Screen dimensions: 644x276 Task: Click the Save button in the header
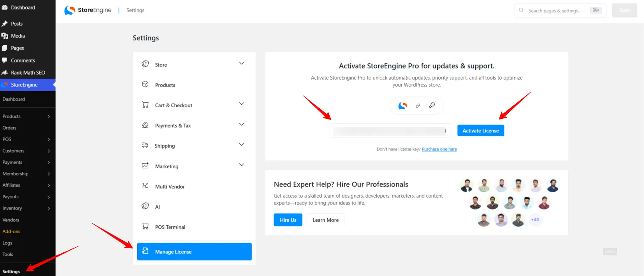point(624,10)
